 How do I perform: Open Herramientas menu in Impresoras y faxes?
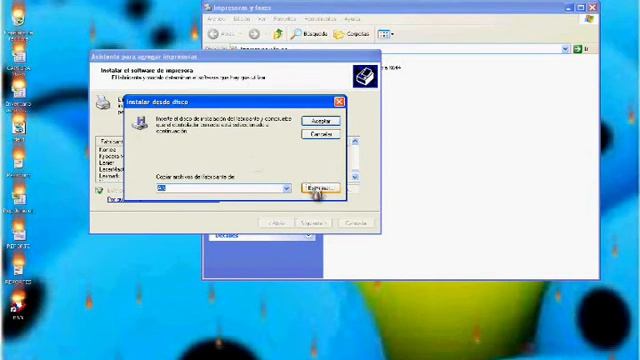tap(320, 19)
